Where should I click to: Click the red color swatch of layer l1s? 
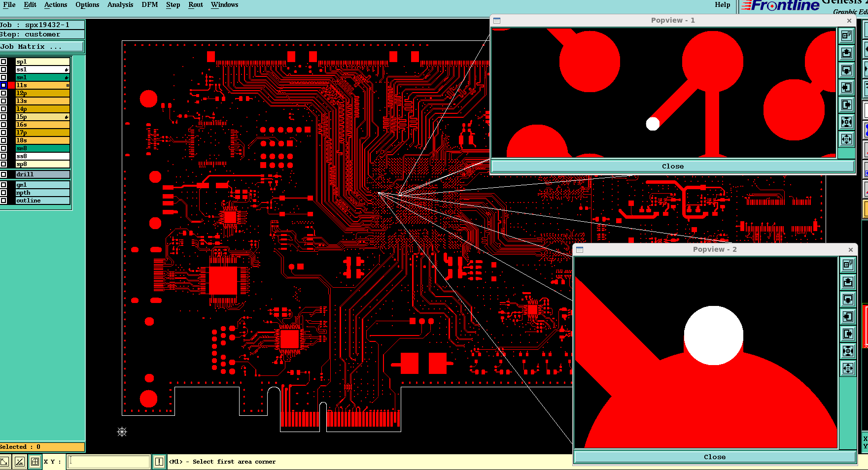pos(11,85)
